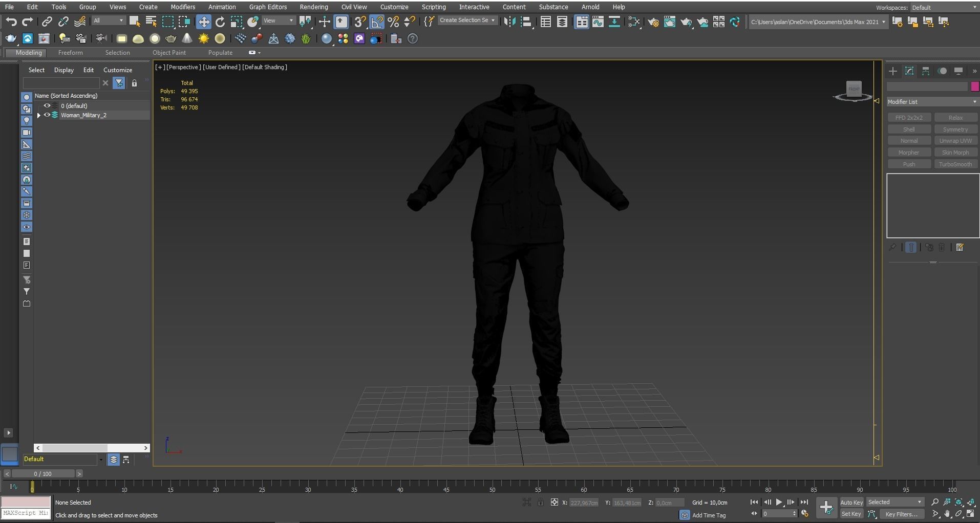Open the Modifier List dropdown
The image size is (980, 523).
click(x=932, y=102)
